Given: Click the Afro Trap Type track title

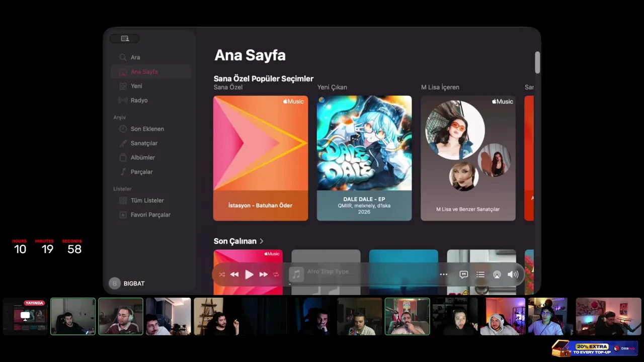Looking at the screenshot, I should click(x=328, y=271).
